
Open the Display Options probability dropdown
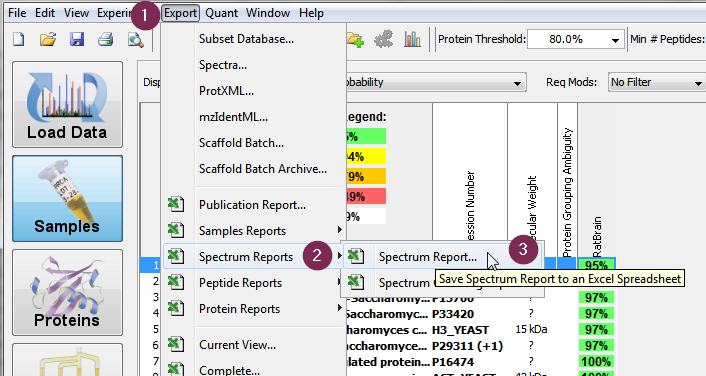(435, 82)
